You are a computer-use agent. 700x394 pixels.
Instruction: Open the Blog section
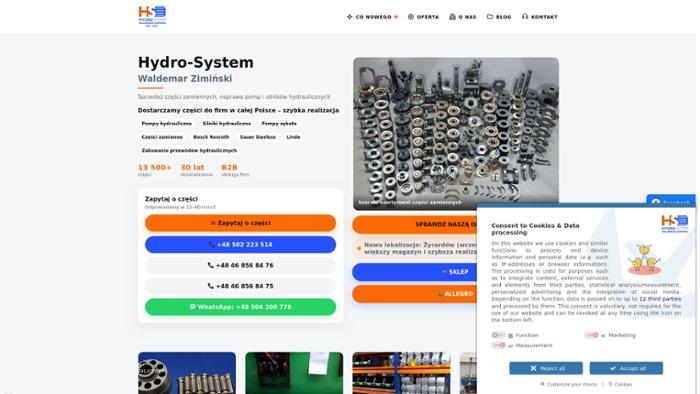pyautogui.click(x=499, y=17)
